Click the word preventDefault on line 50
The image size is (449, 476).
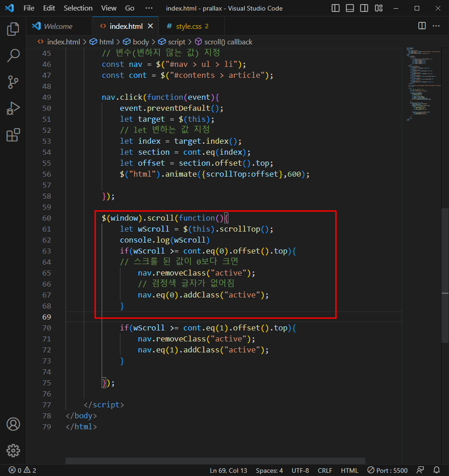[179, 108]
